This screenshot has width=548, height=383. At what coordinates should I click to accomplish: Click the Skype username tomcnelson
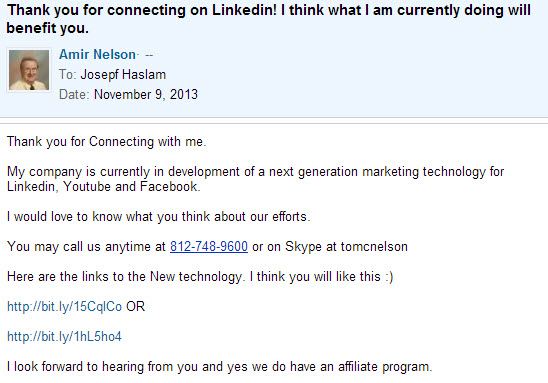point(374,247)
